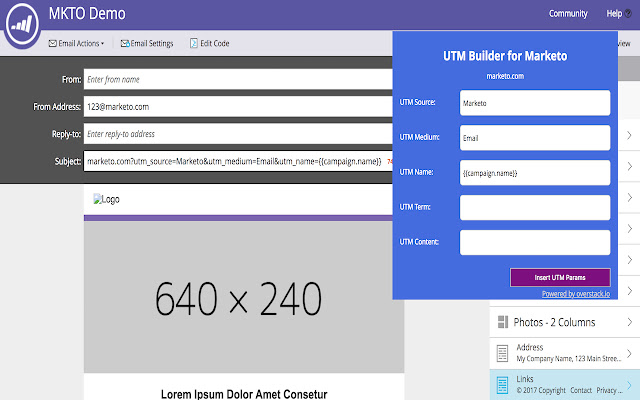The image size is (640, 400).
Task: Select the Photos - 2 Columns module
Action: [x=564, y=322]
